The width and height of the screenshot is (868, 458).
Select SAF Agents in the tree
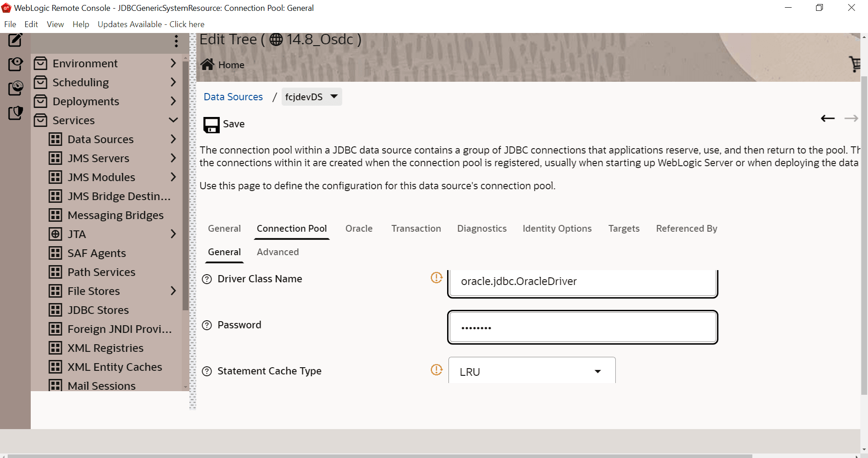pyautogui.click(x=97, y=253)
